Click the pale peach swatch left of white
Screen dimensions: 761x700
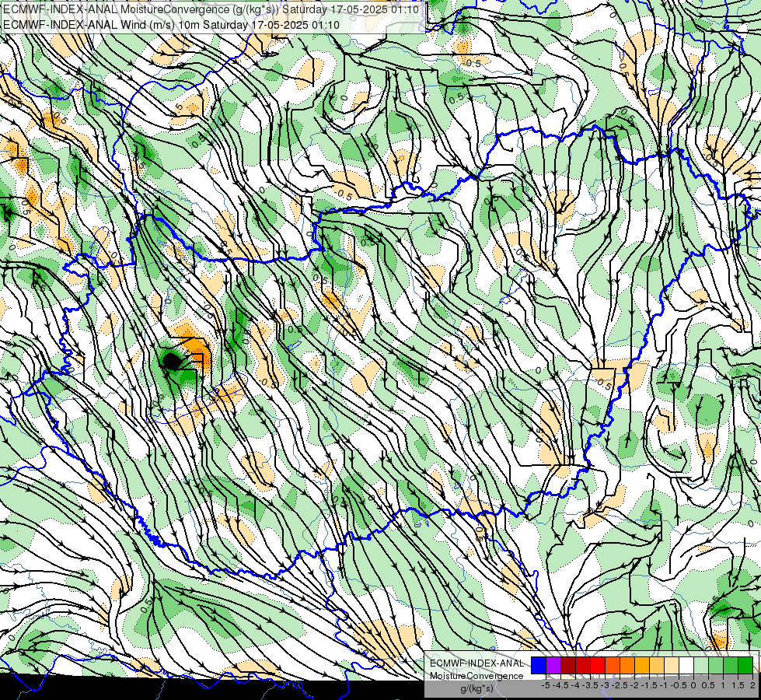click(x=672, y=666)
